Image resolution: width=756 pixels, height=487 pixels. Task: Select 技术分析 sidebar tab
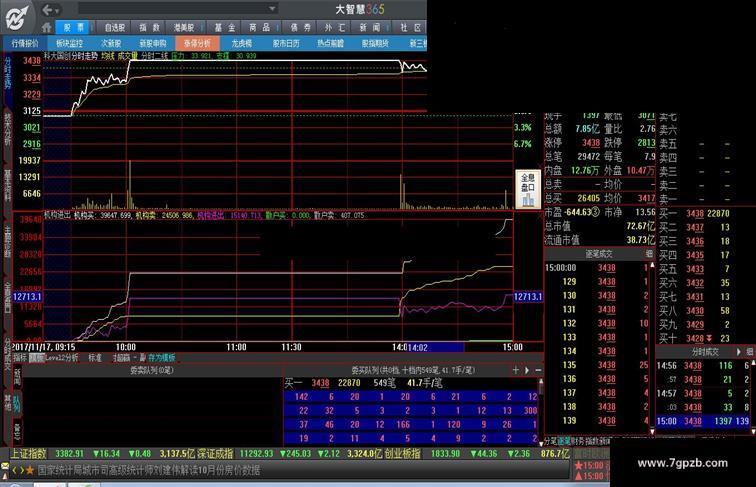pos(7,129)
